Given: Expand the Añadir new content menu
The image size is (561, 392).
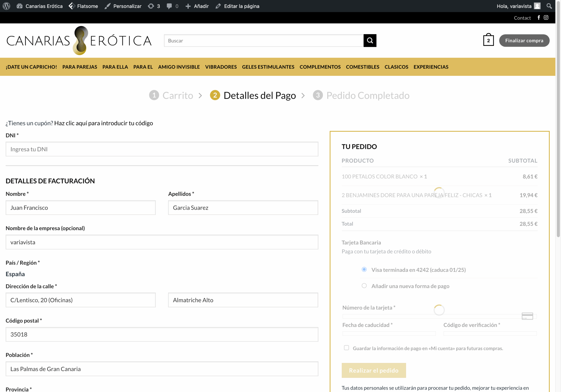Looking at the screenshot, I should point(197,6).
